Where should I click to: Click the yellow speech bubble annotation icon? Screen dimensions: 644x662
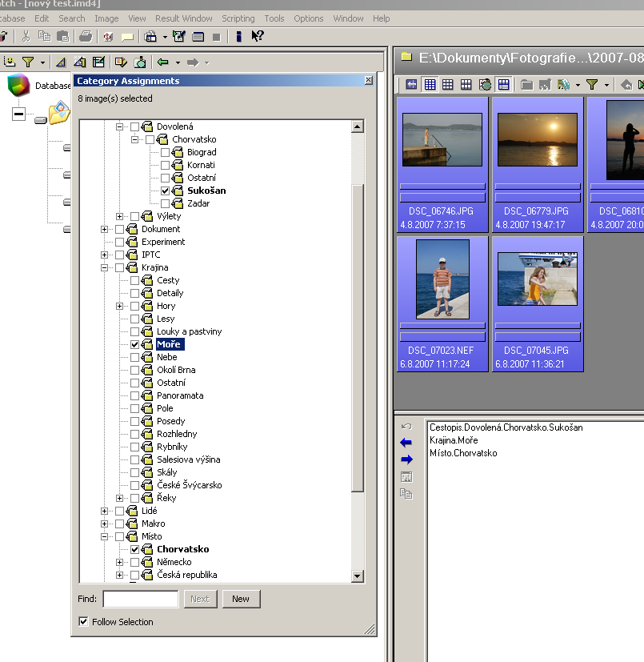[127, 37]
